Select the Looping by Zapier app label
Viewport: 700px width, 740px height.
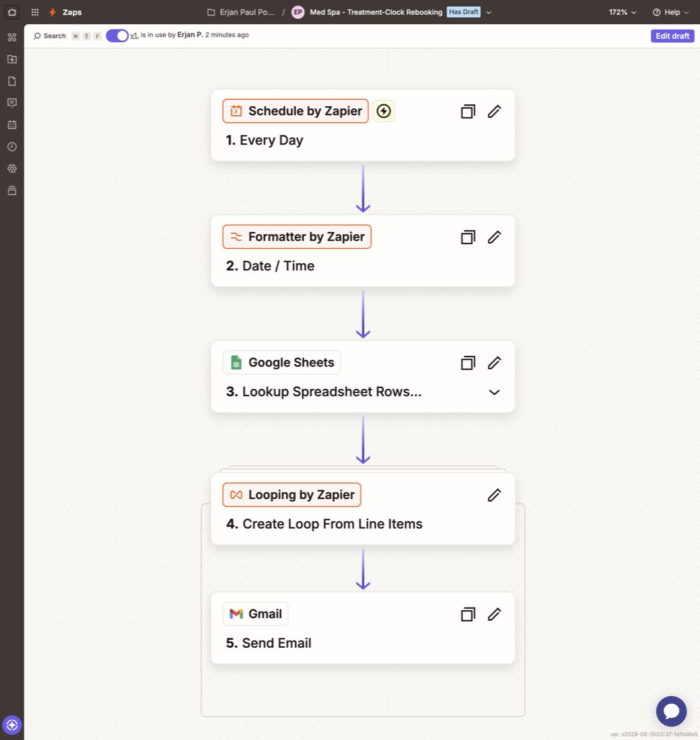(x=292, y=494)
